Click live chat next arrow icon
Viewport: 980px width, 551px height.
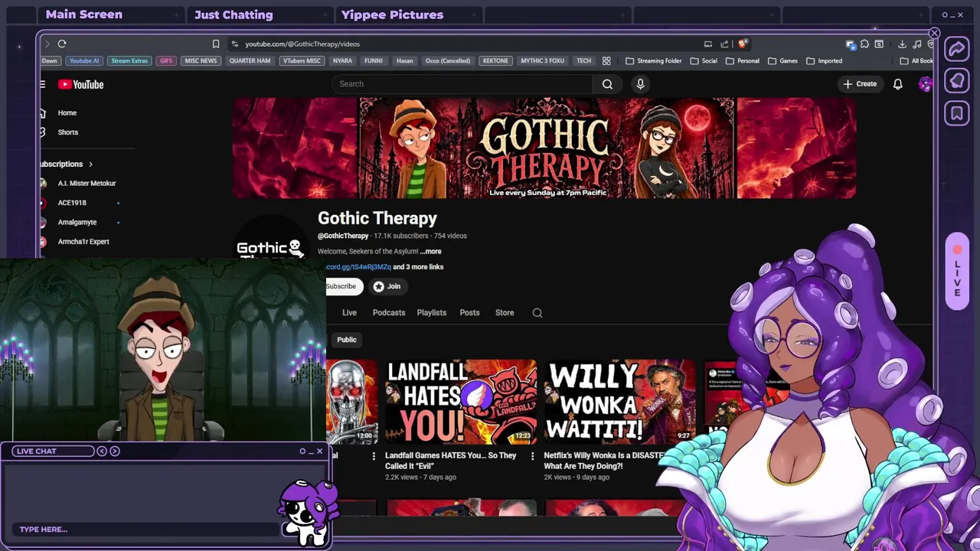click(115, 451)
